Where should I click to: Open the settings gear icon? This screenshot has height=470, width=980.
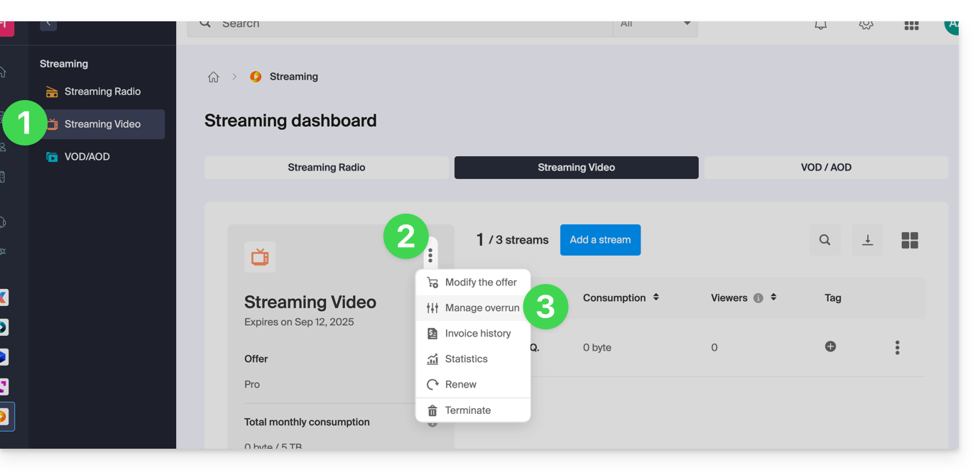[x=866, y=25]
